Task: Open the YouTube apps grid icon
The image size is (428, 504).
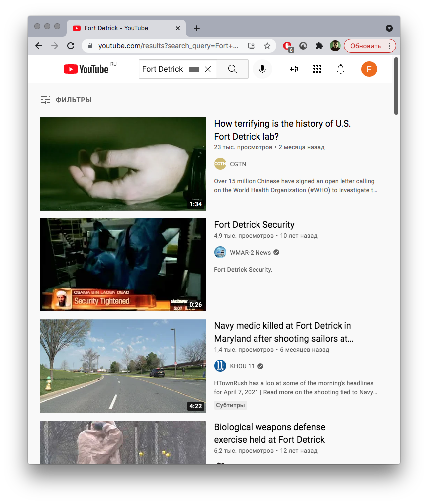Action: [x=317, y=69]
